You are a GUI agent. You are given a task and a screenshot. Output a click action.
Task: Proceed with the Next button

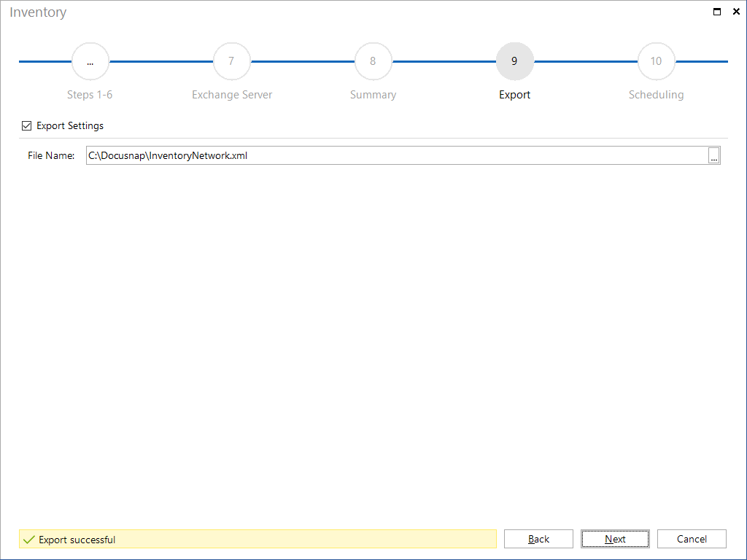(615, 539)
